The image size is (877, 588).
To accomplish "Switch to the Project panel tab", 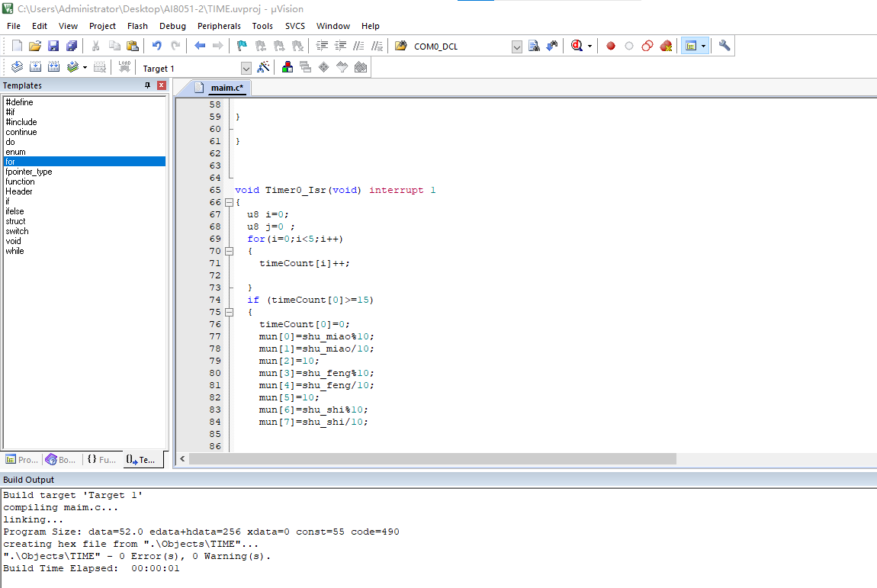I will pos(22,459).
